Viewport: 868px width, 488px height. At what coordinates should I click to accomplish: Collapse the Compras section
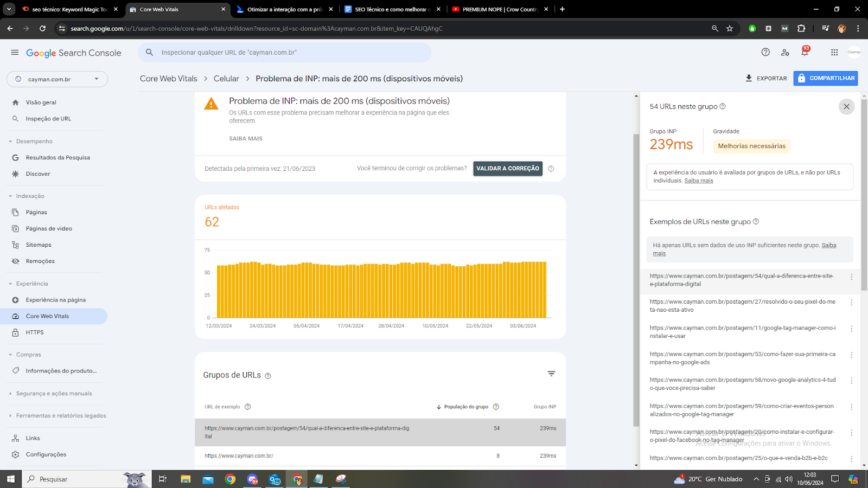point(10,355)
